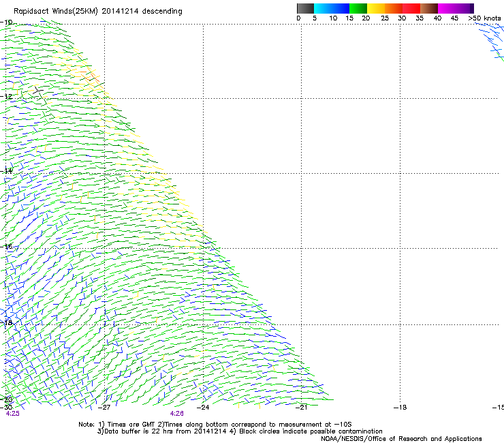Click the orange 25-30 knots legend segment
Screen dimensions: 504x443
[394, 8]
